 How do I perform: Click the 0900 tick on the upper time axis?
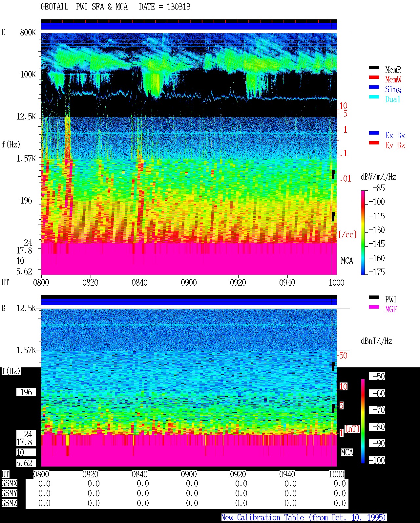(x=189, y=282)
